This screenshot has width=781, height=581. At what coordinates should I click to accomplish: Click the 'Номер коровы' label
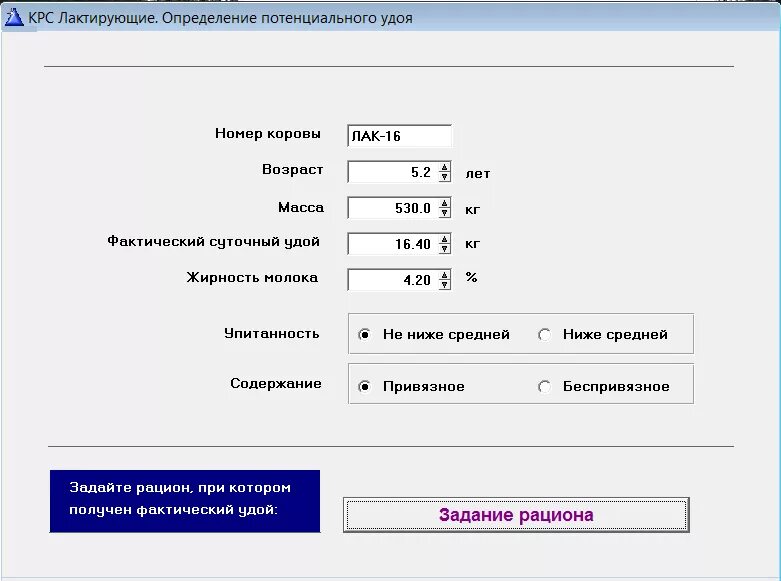268,134
